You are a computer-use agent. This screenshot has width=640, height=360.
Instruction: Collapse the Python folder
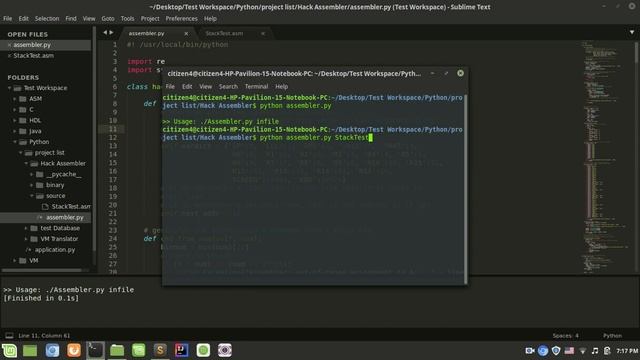point(15,142)
